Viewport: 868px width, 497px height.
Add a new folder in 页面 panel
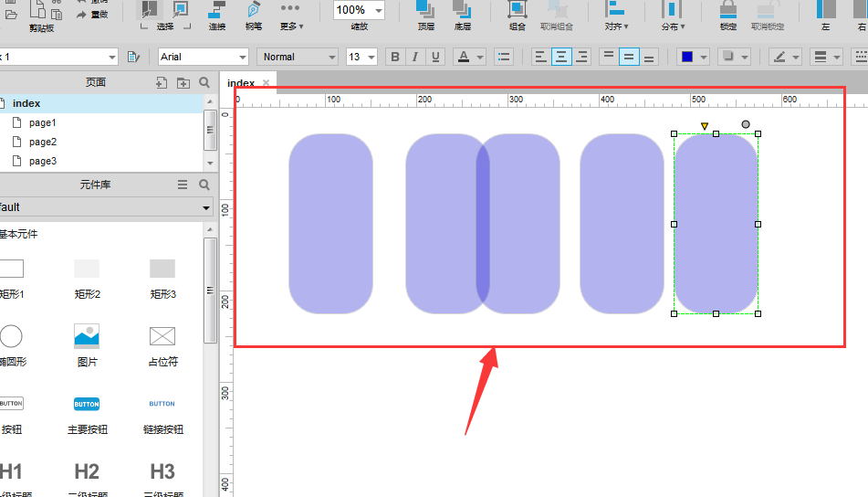(183, 83)
